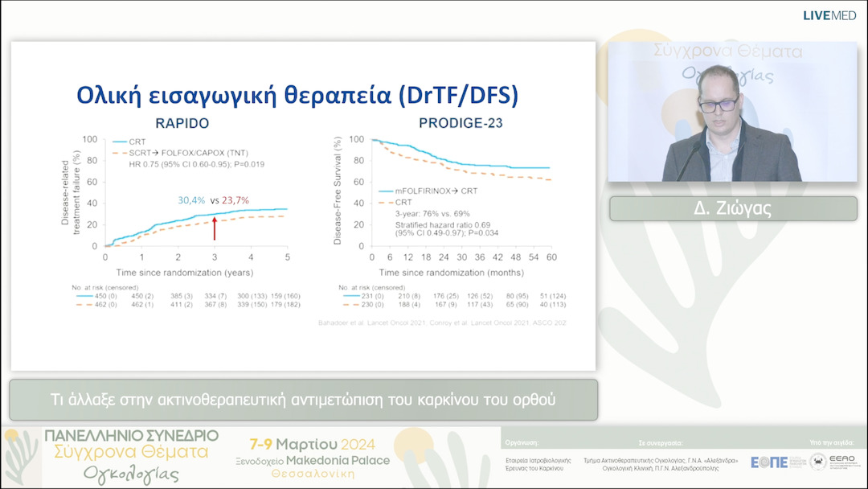Click the ΠΑΝΕΛΛΗΝΙΟ ΣΥΝΕΔΡΙΟ heading
Image resolution: width=868 pixels, height=489 pixels.
(x=131, y=436)
